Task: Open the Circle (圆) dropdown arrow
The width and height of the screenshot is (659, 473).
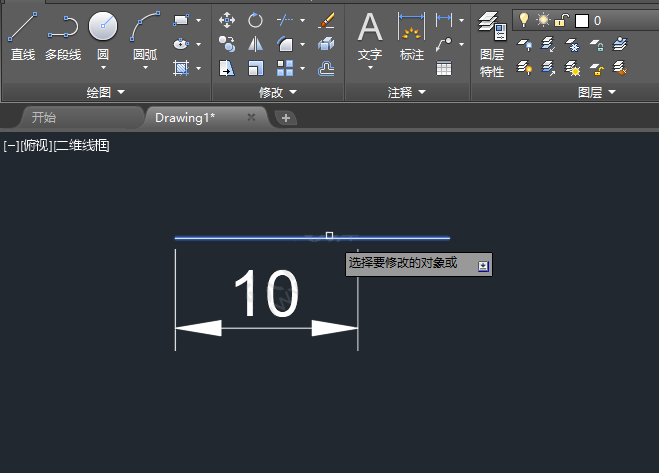Action: (103, 68)
